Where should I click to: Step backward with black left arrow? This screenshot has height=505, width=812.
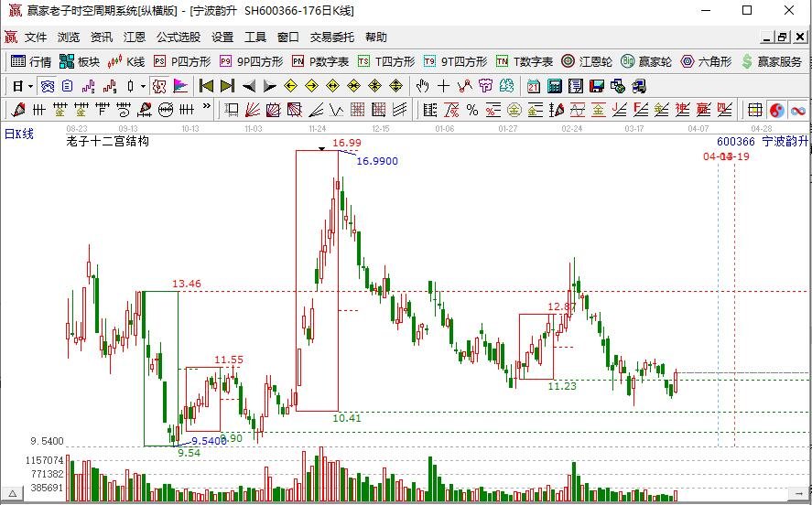click(249, 86)
